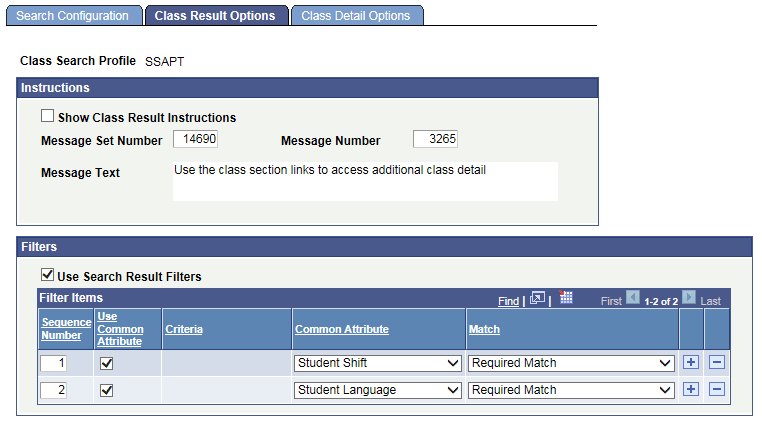This screenshot has width=762, height=425.
Task: Click the SSAPT profile value
Action: click(164, 62)
